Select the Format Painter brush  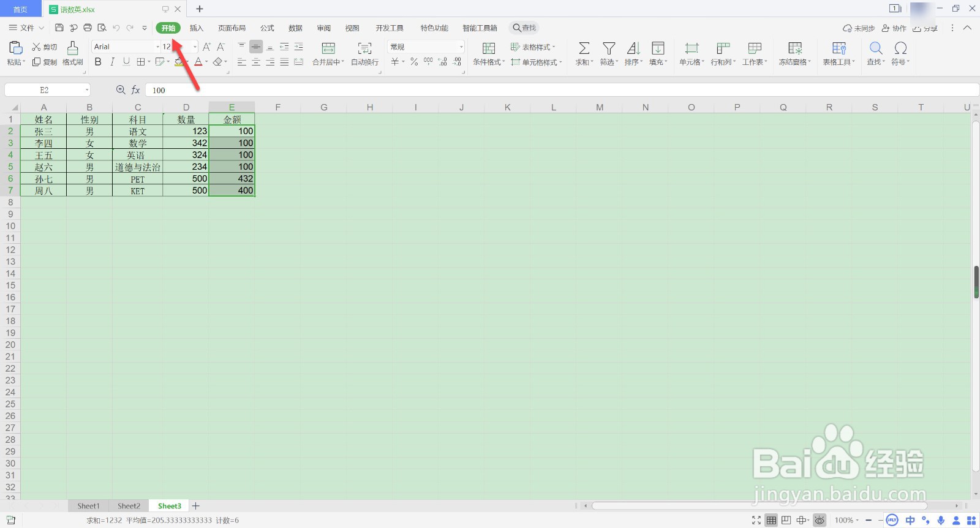pyautogui.click(x=72, y=48)
